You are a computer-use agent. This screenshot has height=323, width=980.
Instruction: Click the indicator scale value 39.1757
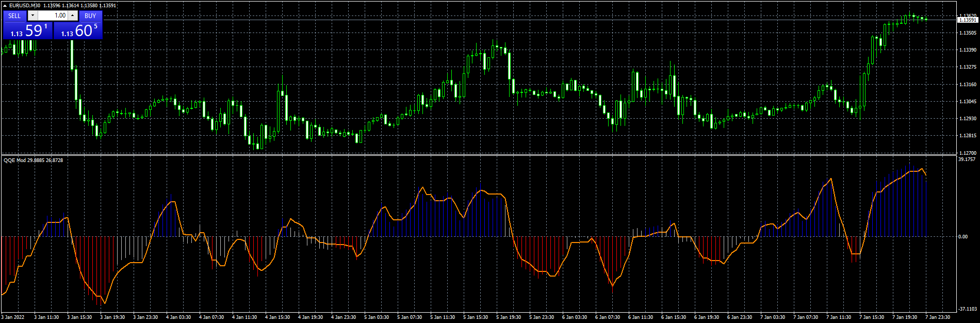(967, 160)
